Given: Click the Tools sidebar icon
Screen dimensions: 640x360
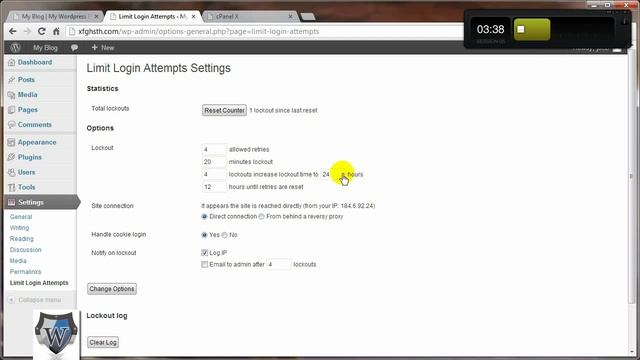Looking at the screenshot, I should click(11, 187).
